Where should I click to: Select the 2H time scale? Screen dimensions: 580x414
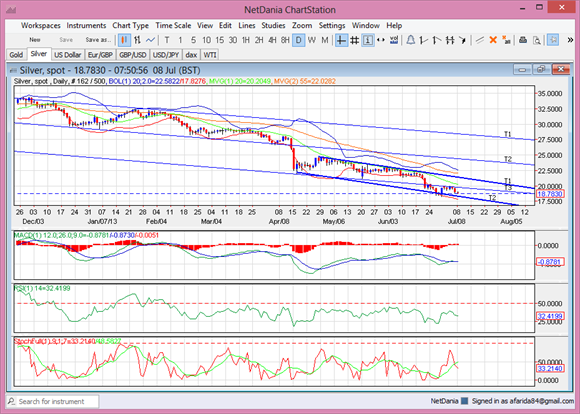coord(259,40)
